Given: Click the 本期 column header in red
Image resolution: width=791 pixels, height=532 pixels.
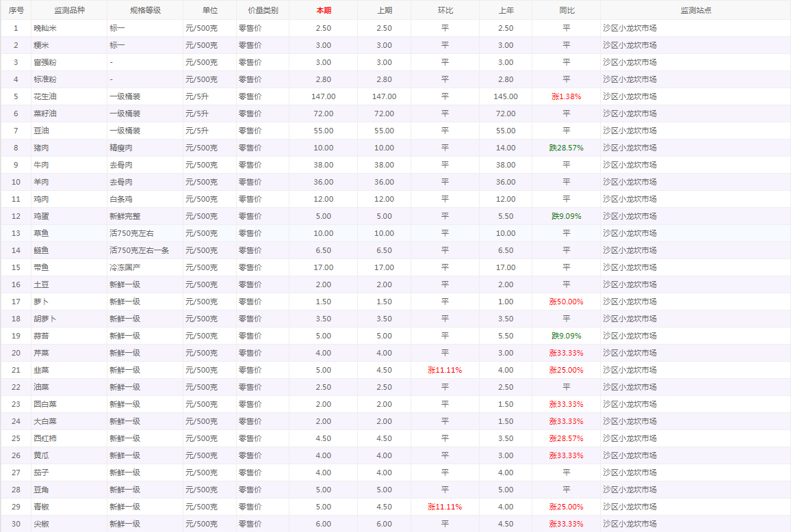Looking at the screenshot, I should click(x=323, y=10).
